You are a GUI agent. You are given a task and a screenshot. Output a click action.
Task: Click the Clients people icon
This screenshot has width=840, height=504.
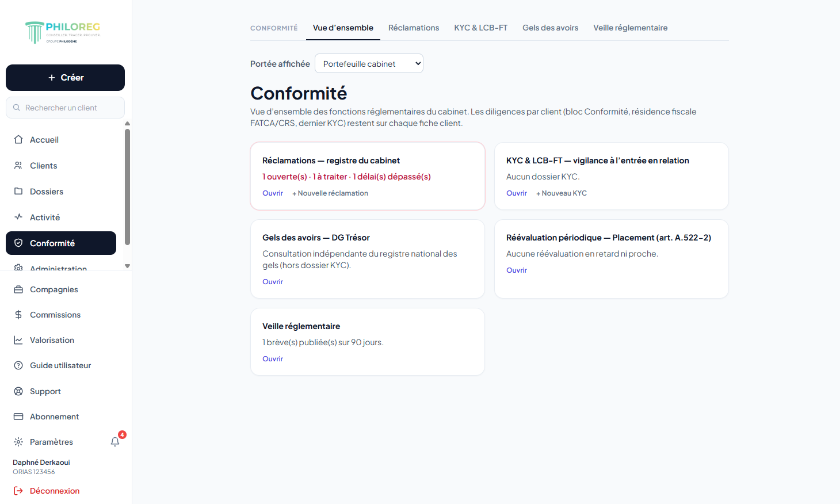(18, 166)
